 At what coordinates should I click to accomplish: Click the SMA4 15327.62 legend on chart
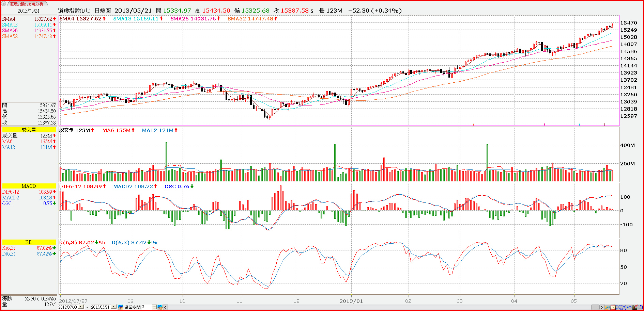pyautogui.click(x=82, y=19)
